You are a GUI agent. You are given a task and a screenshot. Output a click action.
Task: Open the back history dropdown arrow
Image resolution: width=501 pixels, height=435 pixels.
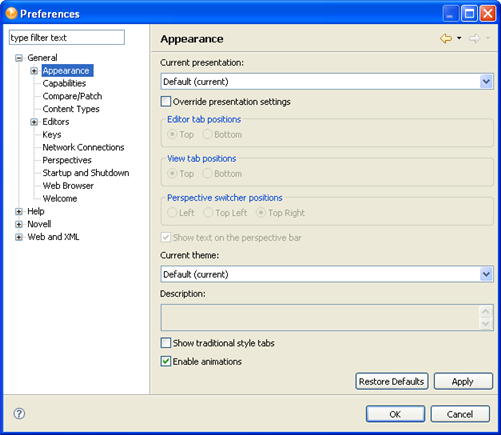(x=459, y=38)
